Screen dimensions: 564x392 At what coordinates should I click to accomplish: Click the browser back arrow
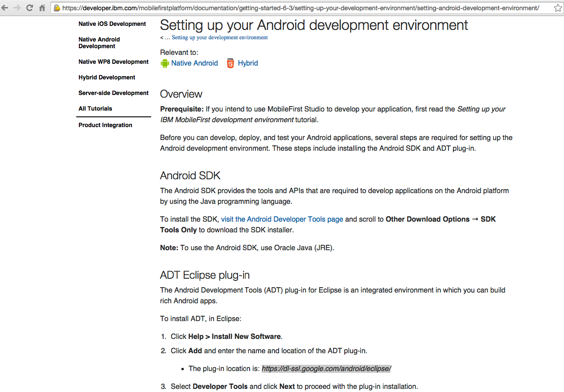(4, 8)
